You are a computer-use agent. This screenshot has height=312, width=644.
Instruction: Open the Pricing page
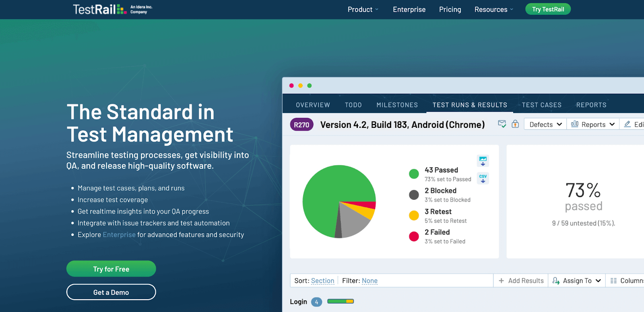coord(450,9)
